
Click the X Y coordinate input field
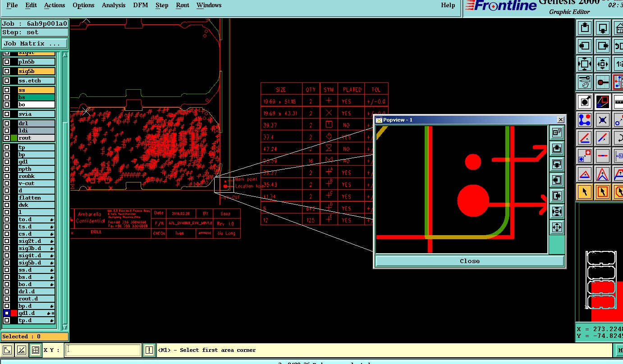tap(103, 350)
